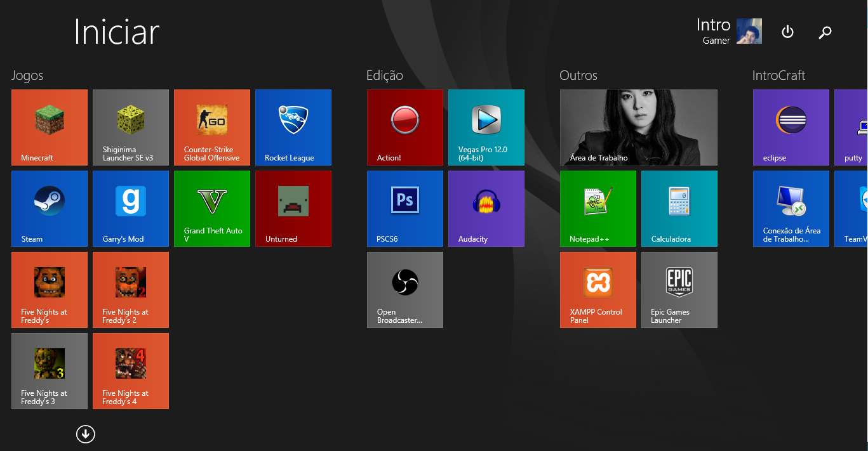The width and height of the screenshot is (868, 451).
Task: Click the Edição group heading
Action: click(x=385, y=75)
